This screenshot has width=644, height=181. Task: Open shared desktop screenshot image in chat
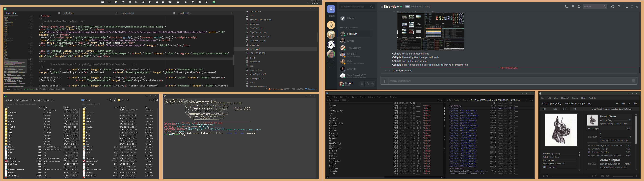(x=431, y=32)
